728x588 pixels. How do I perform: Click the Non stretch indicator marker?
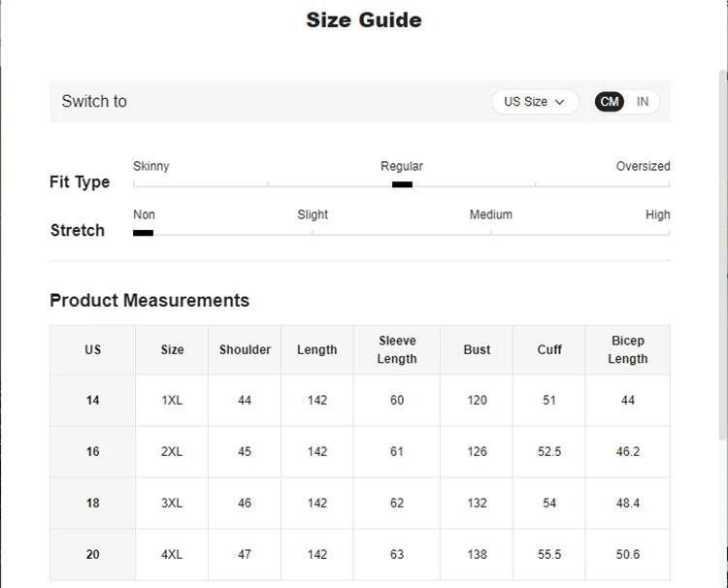pyautogui.click(x=144, y=233)
